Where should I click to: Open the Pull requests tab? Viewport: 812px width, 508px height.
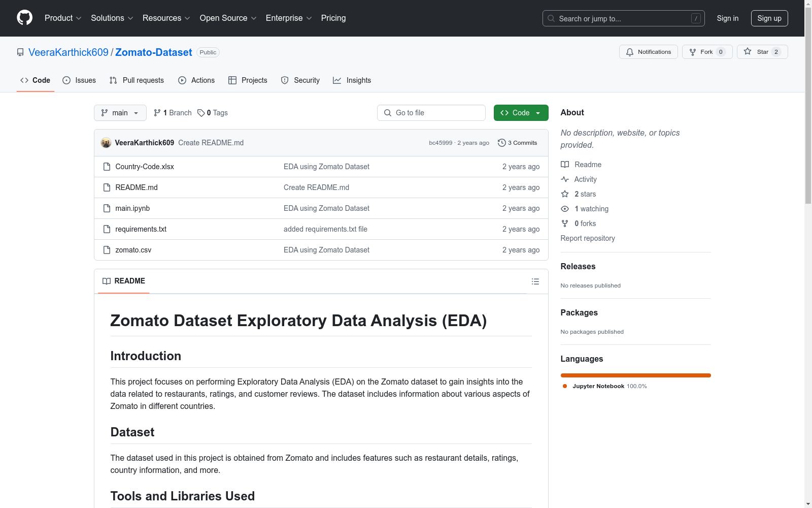137,80
